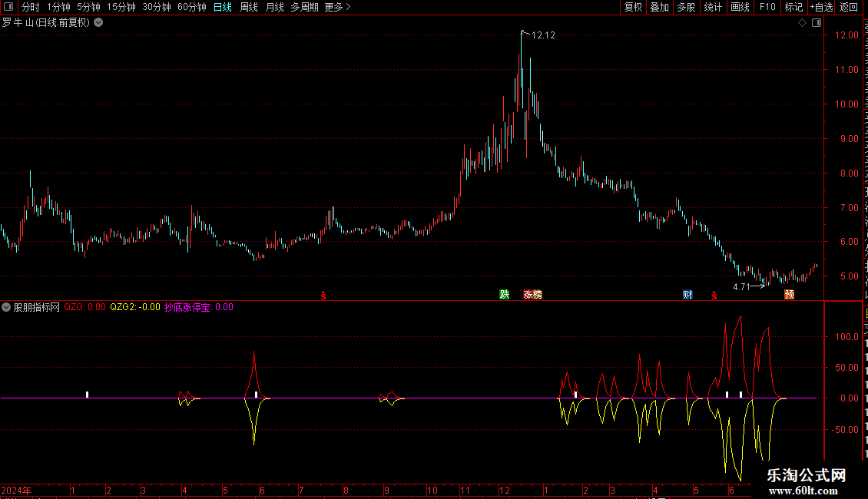Select the 60分钟 period
868x499 pixels.
(x=192, y=7)
